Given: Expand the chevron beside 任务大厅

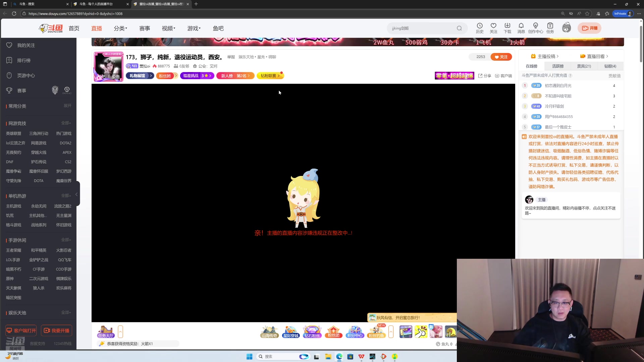Looking at the screenshot, I should [120, 331].
